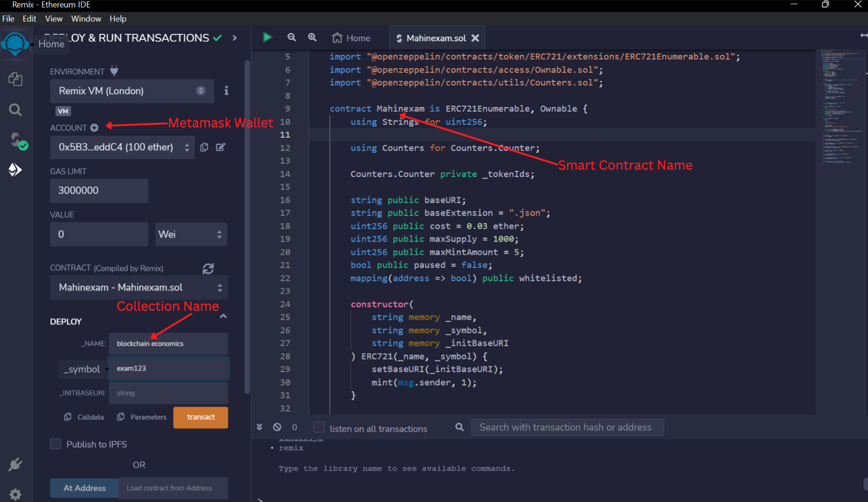The width and height of the screenshot is (868, 502).
Task: Zoom out the editor font
Action: click(292, 37)
